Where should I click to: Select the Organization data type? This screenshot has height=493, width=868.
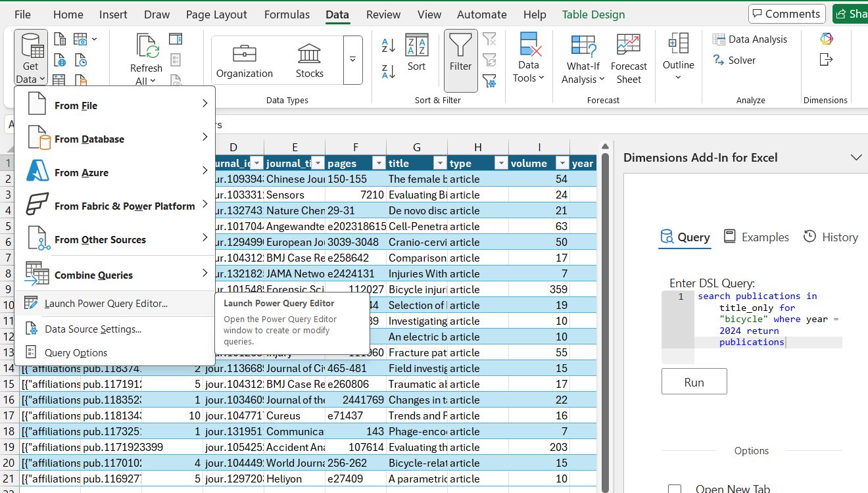click(244, 60)
